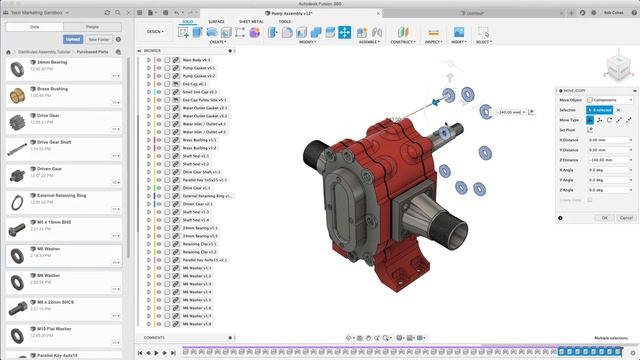Select the Combine tool in Modify

[x=316, y=32]
